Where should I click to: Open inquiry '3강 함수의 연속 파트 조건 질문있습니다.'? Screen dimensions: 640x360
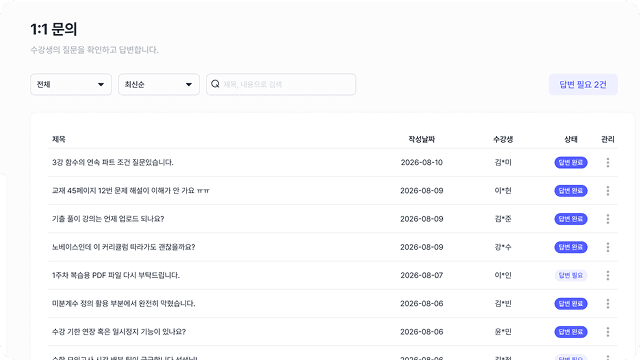(x=113, y=162)
